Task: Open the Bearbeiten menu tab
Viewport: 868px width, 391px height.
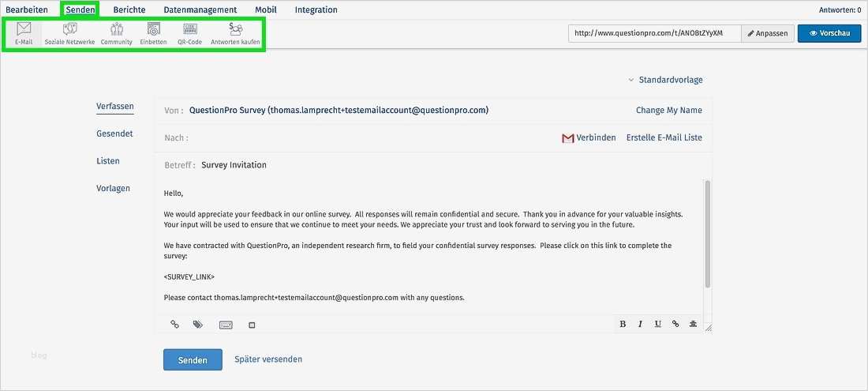Action: click(27, 9)
